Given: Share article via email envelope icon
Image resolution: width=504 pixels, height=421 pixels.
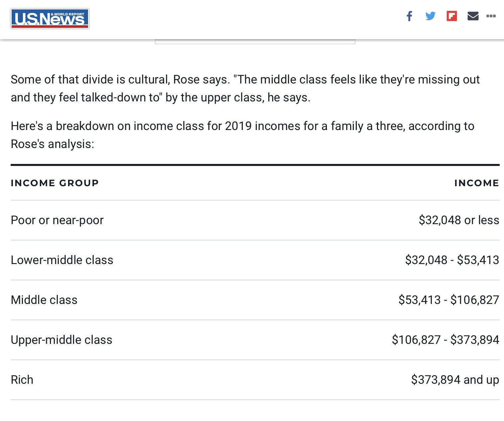Looking at the screenshot, I should tap(473, 16).
